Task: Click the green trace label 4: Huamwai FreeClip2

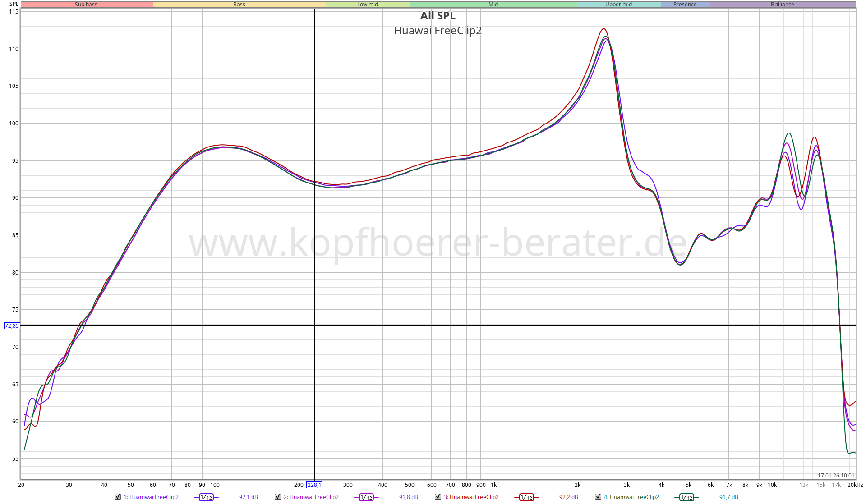Action: point(631,497)
